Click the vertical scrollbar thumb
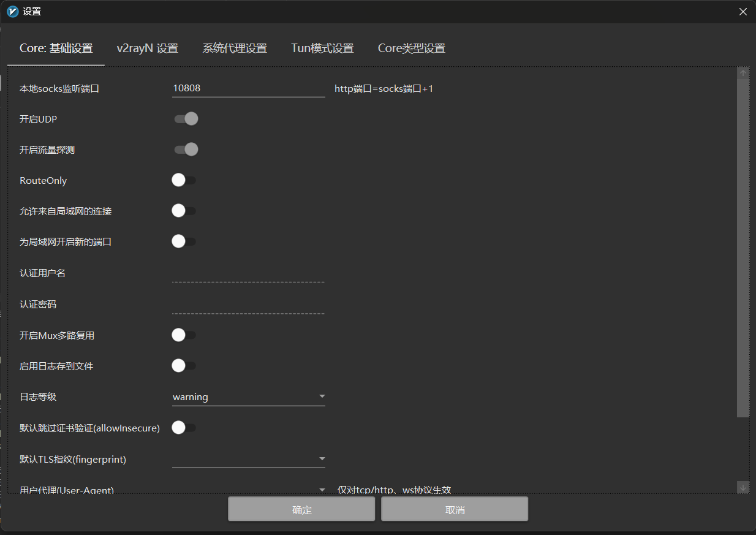Image resolution: width=756 pixels, height=535 pixels. [x=743, y=248]
